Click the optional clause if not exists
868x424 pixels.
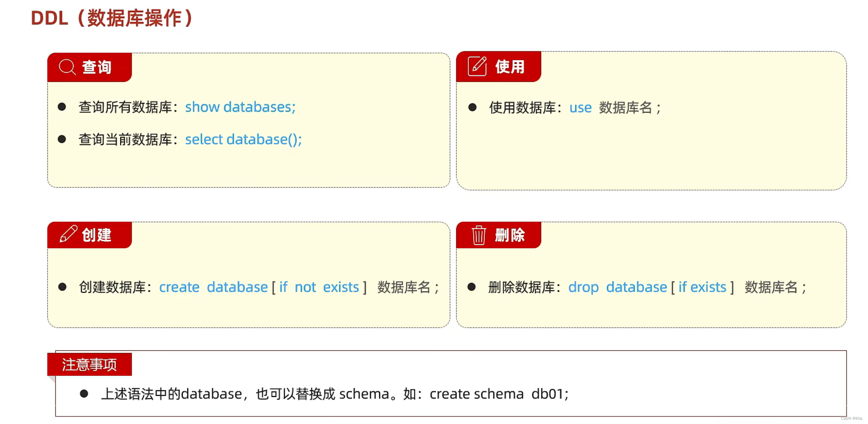[319, 287]
